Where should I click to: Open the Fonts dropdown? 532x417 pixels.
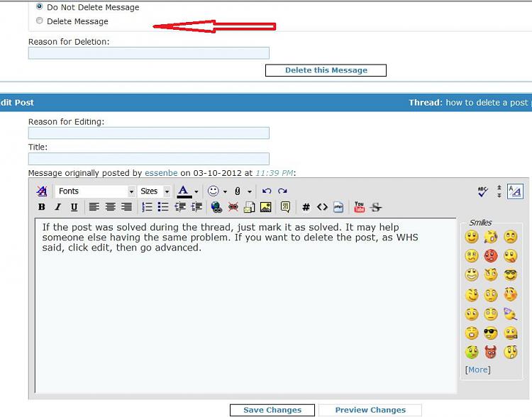click(x=95, y=191)
